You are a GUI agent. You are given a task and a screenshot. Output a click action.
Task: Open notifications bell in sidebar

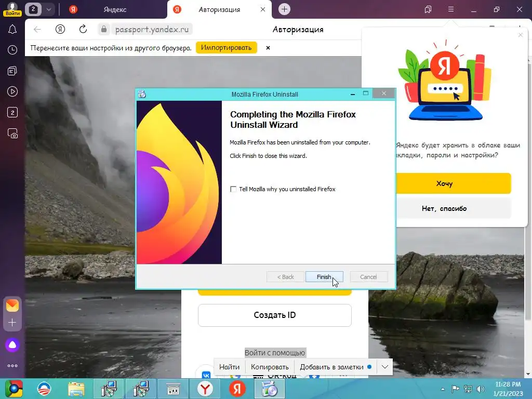point(12,30)
